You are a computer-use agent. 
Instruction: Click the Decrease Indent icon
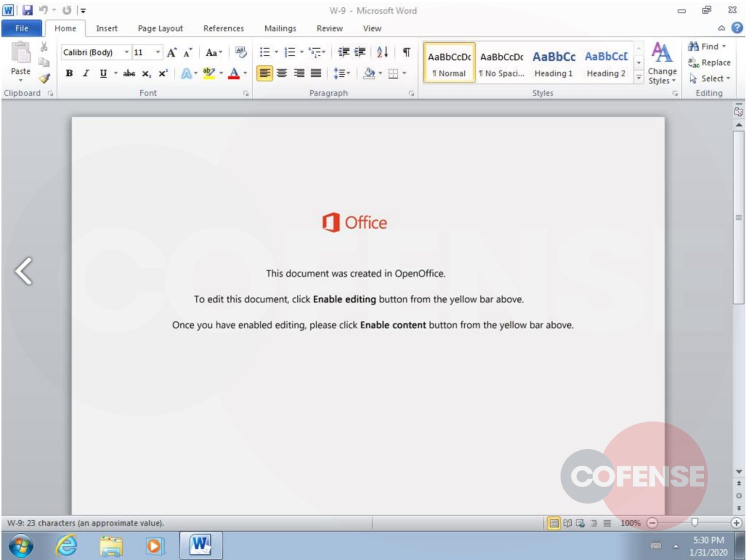tap(343, 52)
